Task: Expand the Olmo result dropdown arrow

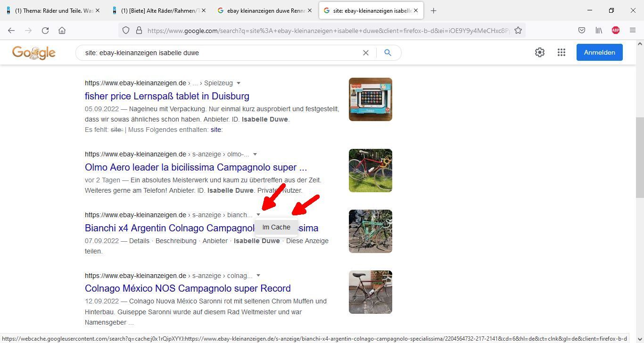Action: 255,154
